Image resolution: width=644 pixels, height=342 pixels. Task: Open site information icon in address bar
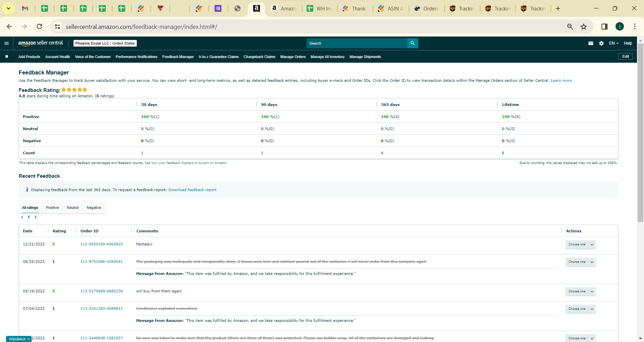[57, 26]
